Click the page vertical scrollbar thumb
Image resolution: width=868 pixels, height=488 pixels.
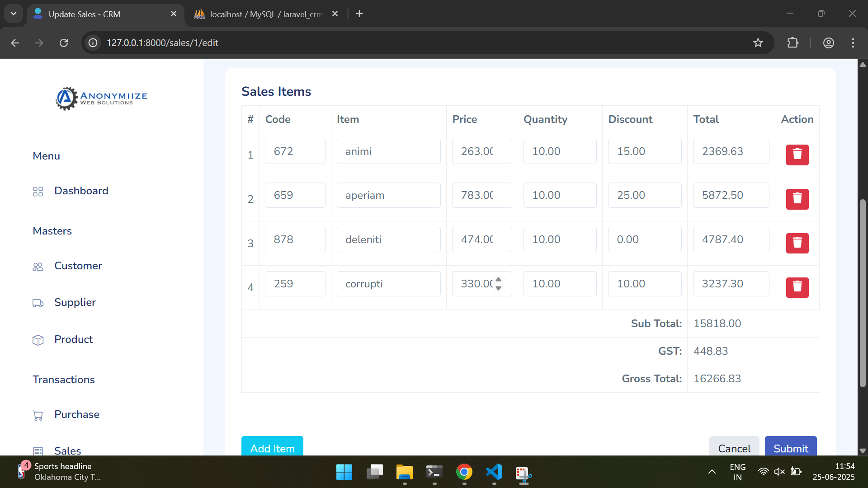[863, 293]
